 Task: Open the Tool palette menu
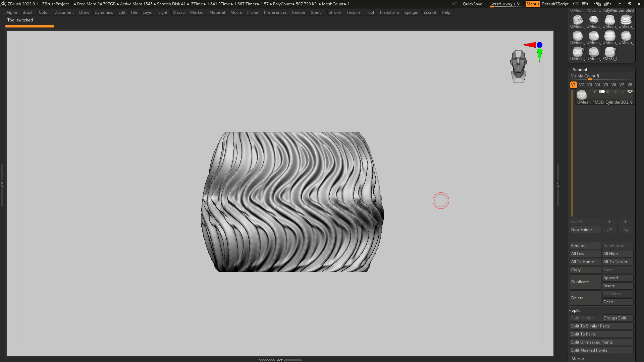click(x=370, y=12)
